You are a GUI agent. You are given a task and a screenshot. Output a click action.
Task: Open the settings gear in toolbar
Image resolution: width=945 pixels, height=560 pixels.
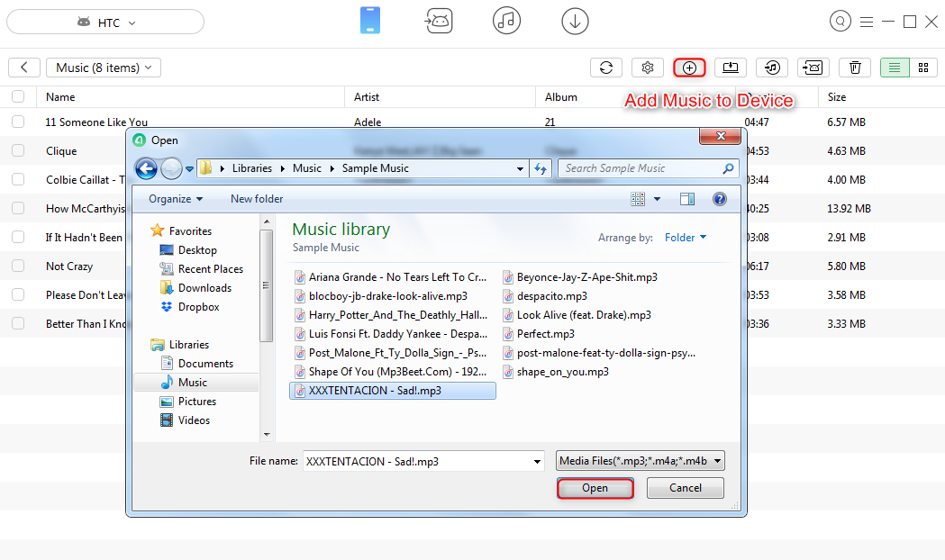pos(648,68)
